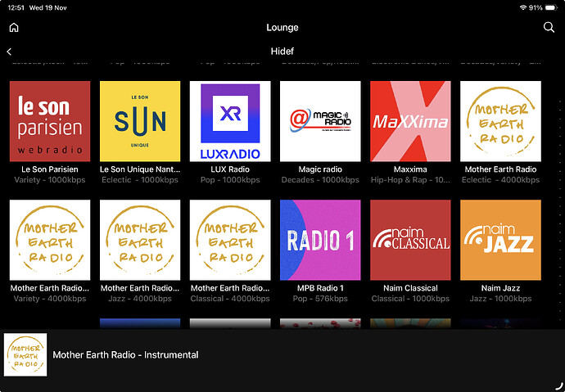Open search with the magnifier icon

(549, 27)
